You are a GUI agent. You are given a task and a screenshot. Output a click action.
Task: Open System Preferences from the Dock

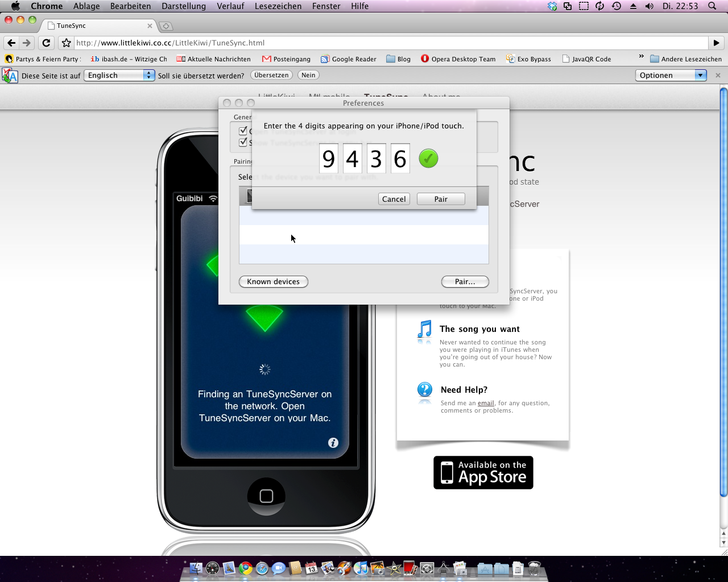427,568
